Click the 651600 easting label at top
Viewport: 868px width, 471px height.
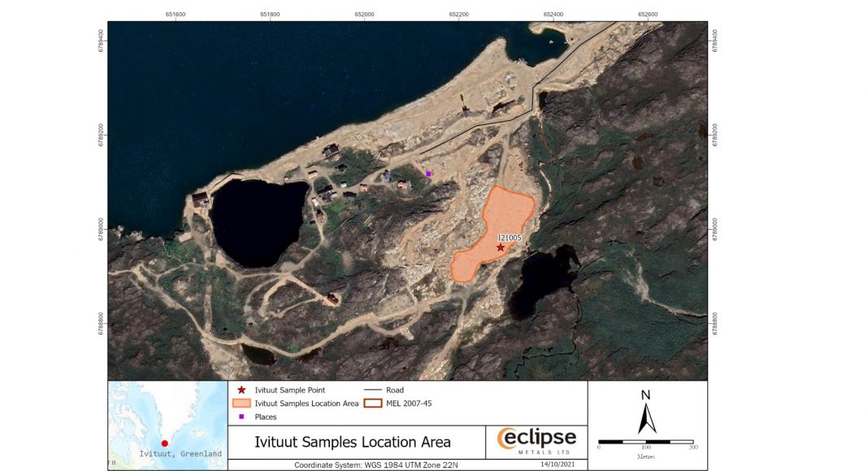click(x=175, y=14)
